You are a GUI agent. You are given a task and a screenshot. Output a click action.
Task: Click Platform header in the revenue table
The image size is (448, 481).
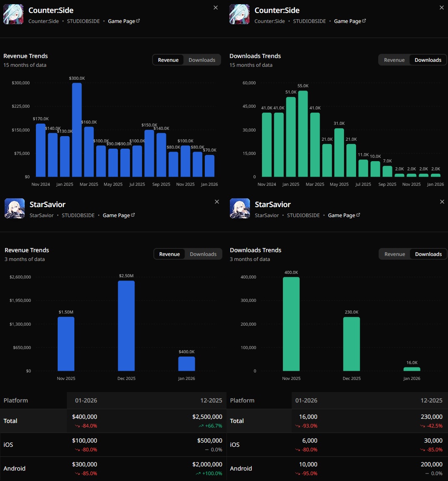15,400
